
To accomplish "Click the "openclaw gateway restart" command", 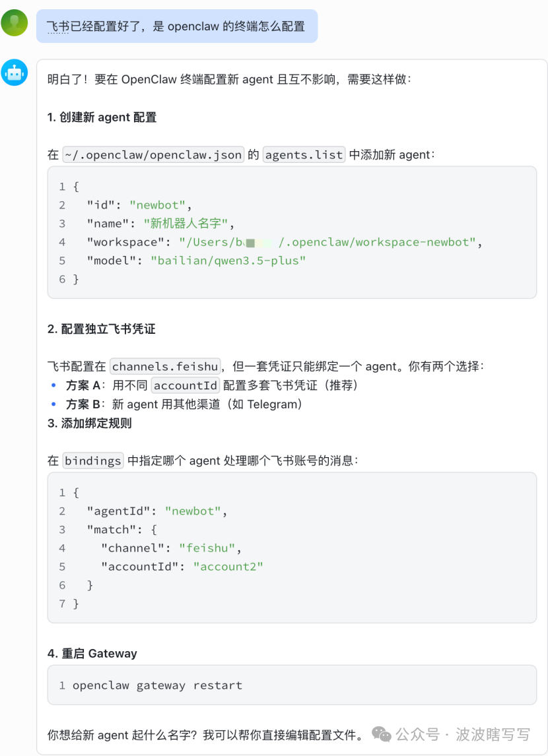I will pyautogui.click(x=157, y=685).
